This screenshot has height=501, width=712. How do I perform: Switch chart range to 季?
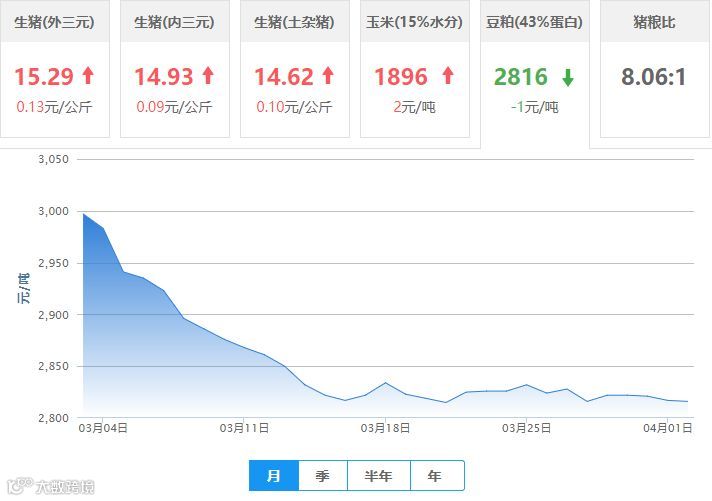323,476
